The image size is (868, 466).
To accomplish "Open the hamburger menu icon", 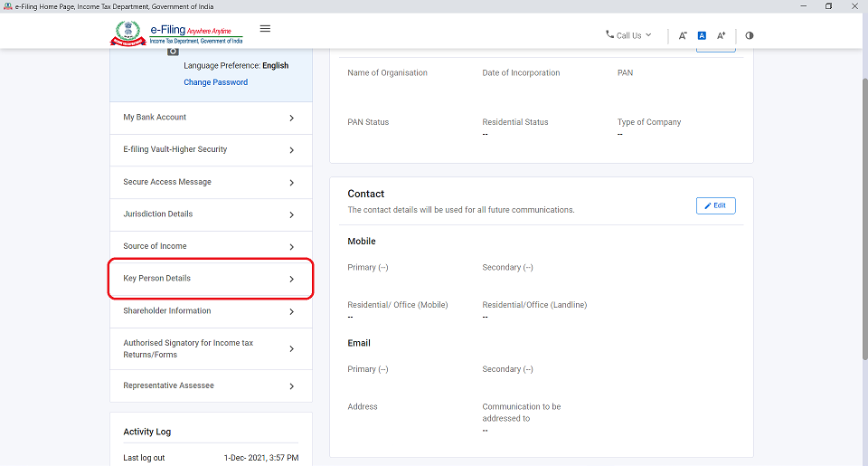I will 265,28.
